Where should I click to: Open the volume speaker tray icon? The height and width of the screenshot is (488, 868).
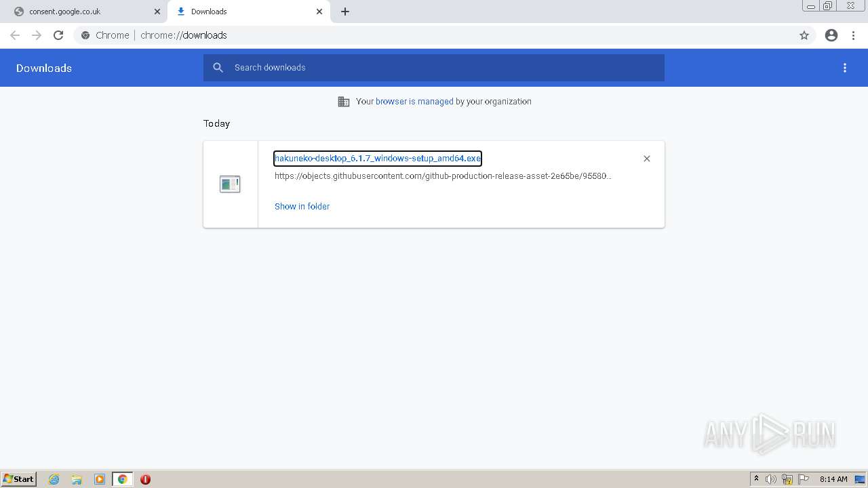pos(771,479)
